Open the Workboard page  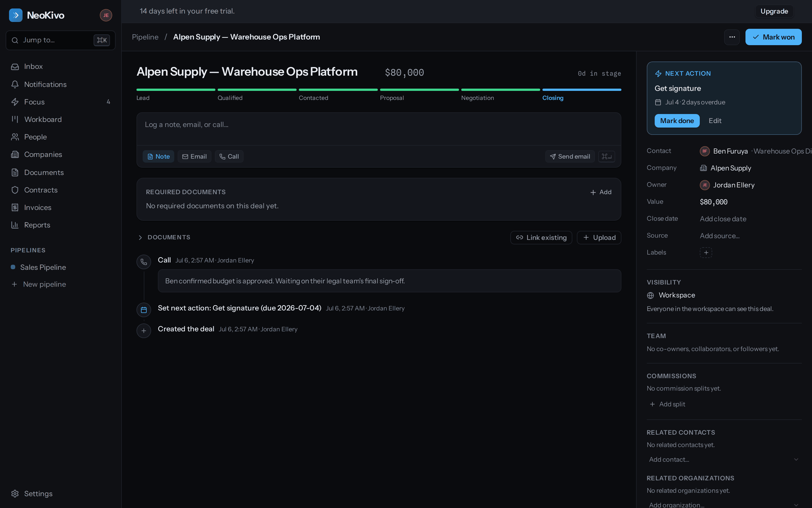point(60,119)
